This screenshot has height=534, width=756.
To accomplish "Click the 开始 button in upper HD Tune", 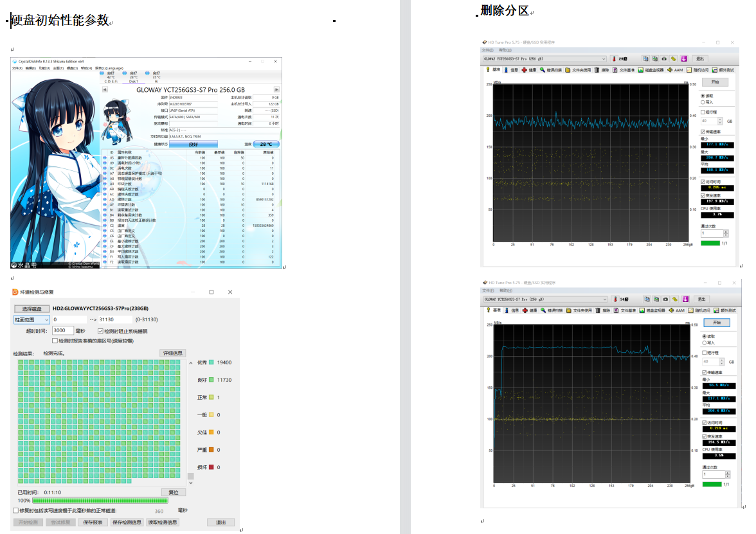I will (715, 82).
